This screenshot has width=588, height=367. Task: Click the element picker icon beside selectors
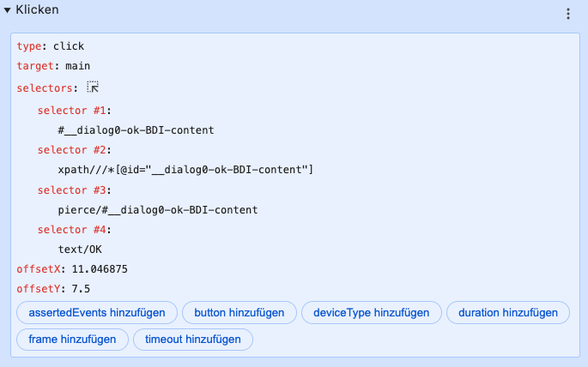coord(93,87)
